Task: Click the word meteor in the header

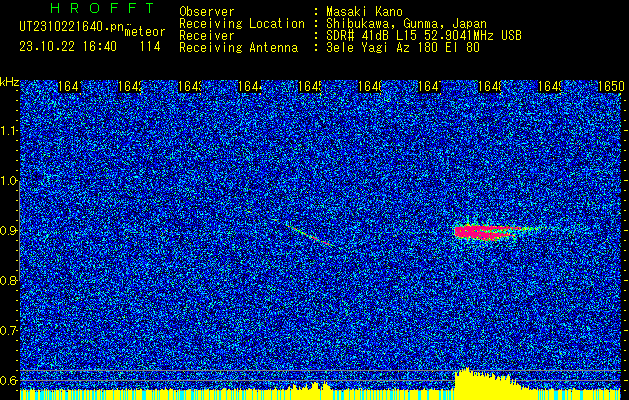Action: pos(145,32)
